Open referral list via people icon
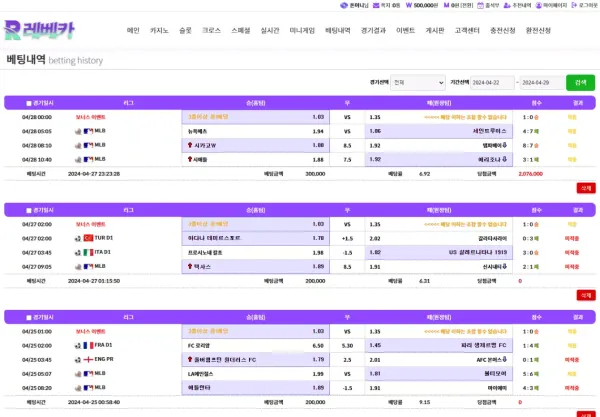Screen dimensions: 600x417 point(507,5)
